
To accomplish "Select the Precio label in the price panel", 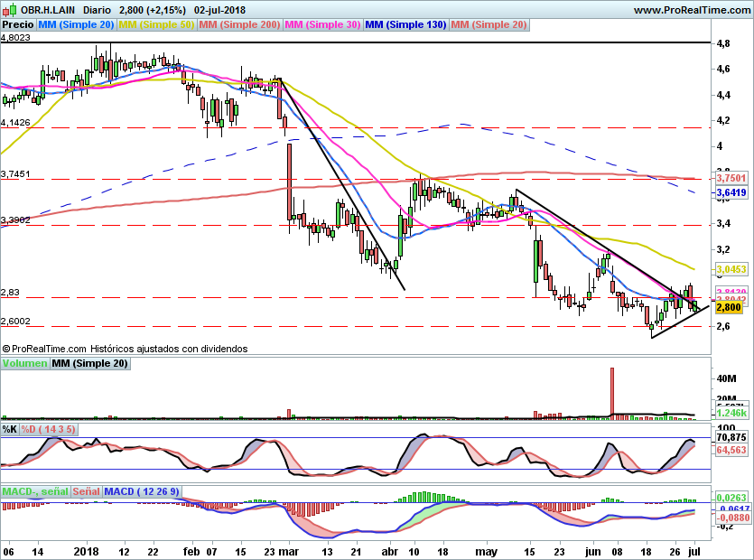I will (19, 25).
